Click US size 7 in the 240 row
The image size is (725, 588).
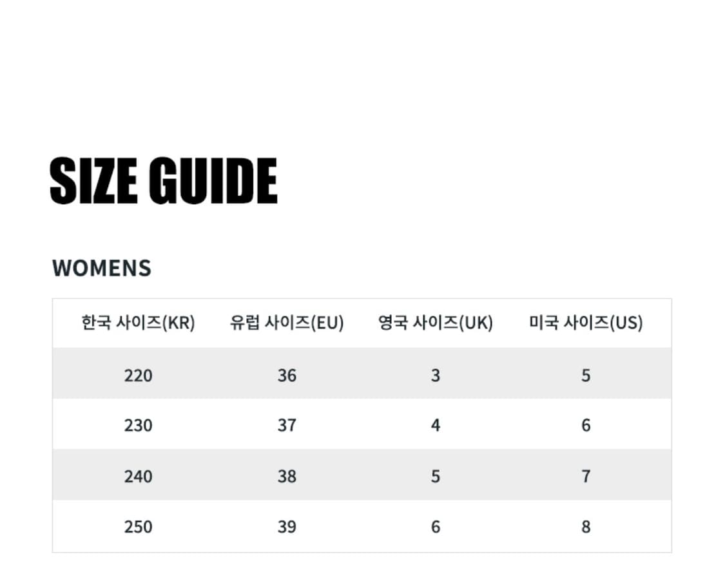(x=585, y=476)
